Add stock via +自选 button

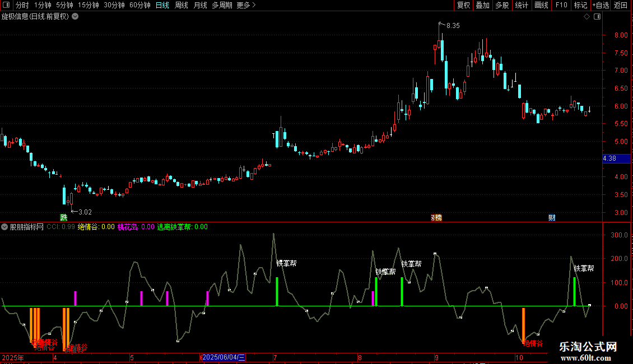click(601, 5)
